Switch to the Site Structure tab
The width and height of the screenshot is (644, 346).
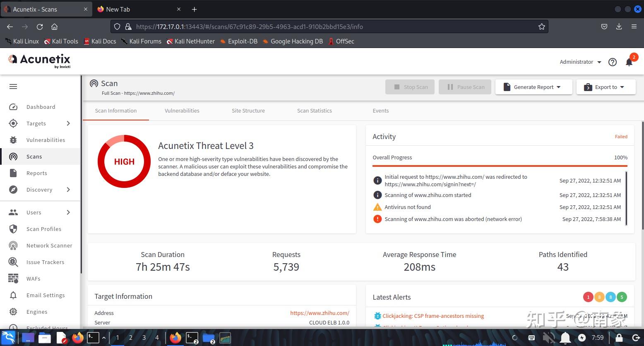point(248,111)
